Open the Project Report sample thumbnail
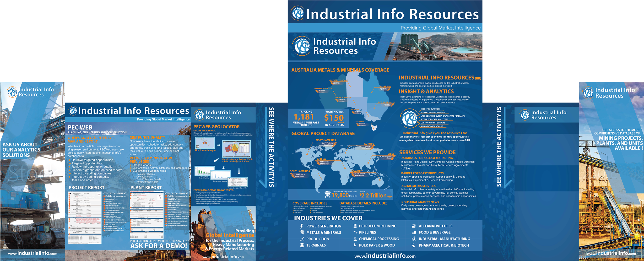Image resolution: width=644 pixels, height=261 pixels. [85, 217]
